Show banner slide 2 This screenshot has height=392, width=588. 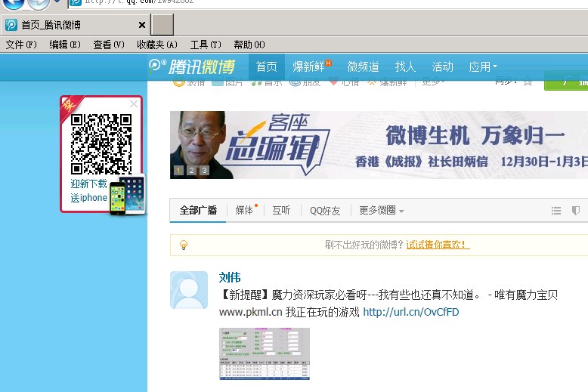tap(192, 171)
